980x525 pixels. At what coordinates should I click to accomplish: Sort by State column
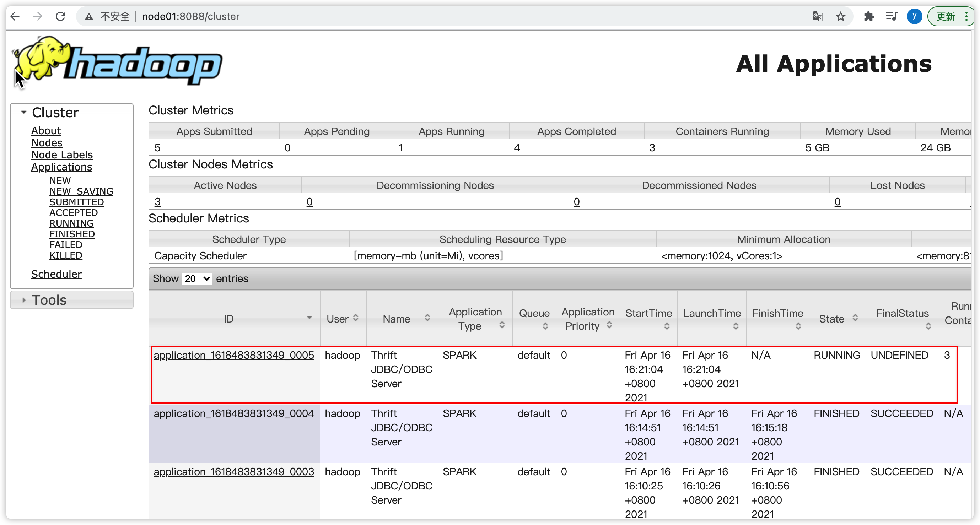coord(838,318)
